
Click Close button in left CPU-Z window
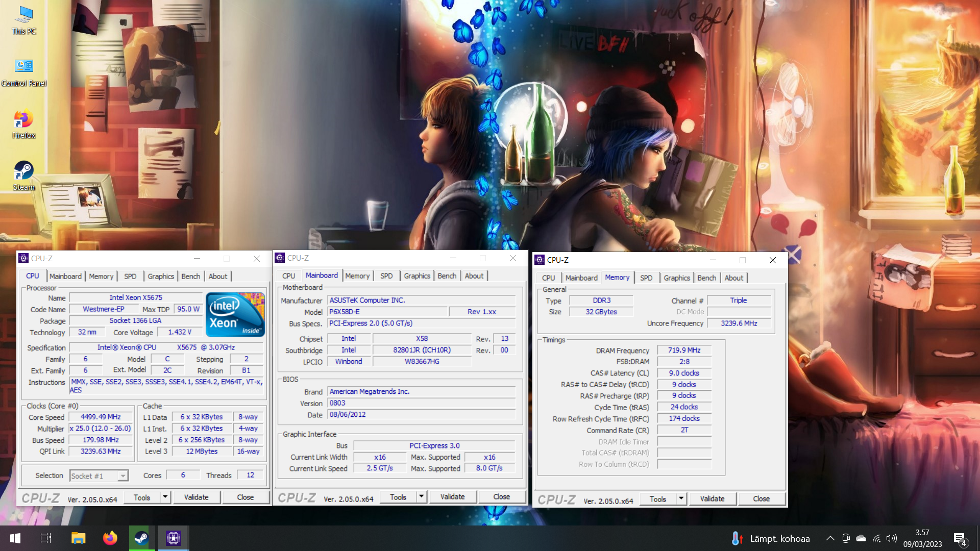[x=246, y=497]
